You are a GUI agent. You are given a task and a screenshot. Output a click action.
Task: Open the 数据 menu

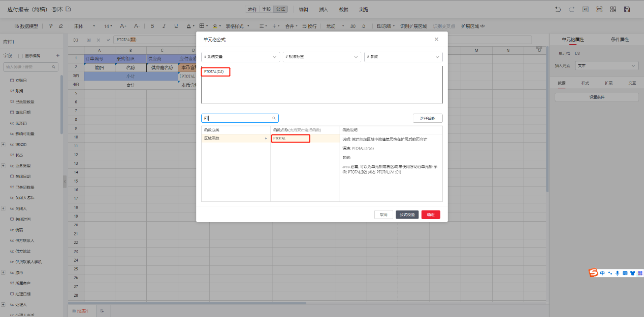pyautogui.click(x=343, y=9)
